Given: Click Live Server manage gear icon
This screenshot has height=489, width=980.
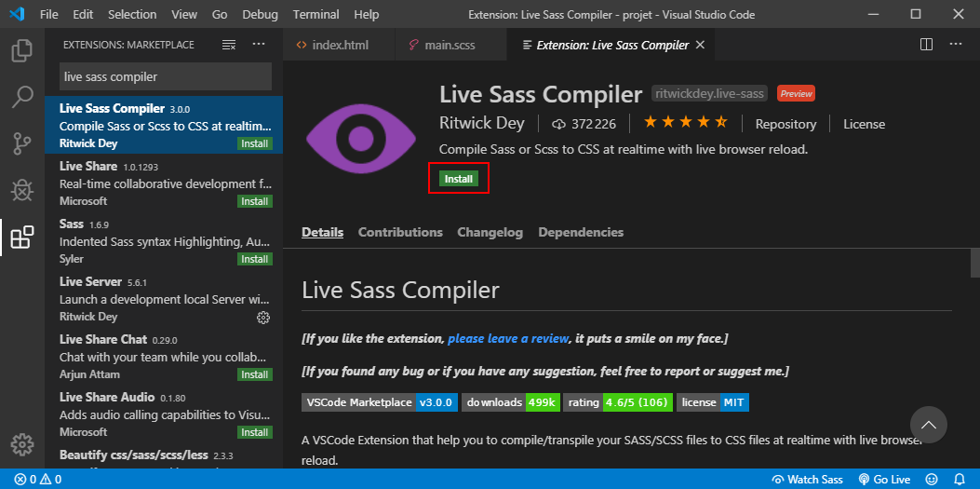Looking at the screenshot, I should tap(263, 317).
